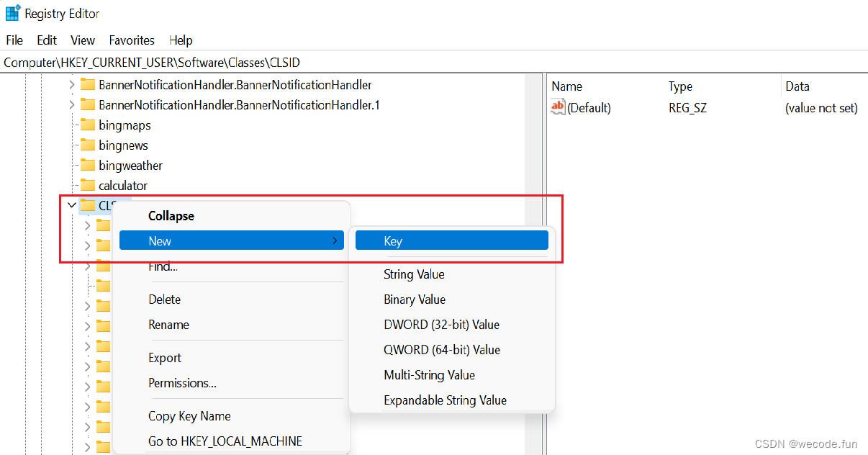The width and height of the screenshot is (868, 455).
Task: Open the Edit menu
Action: coord(47,40)
